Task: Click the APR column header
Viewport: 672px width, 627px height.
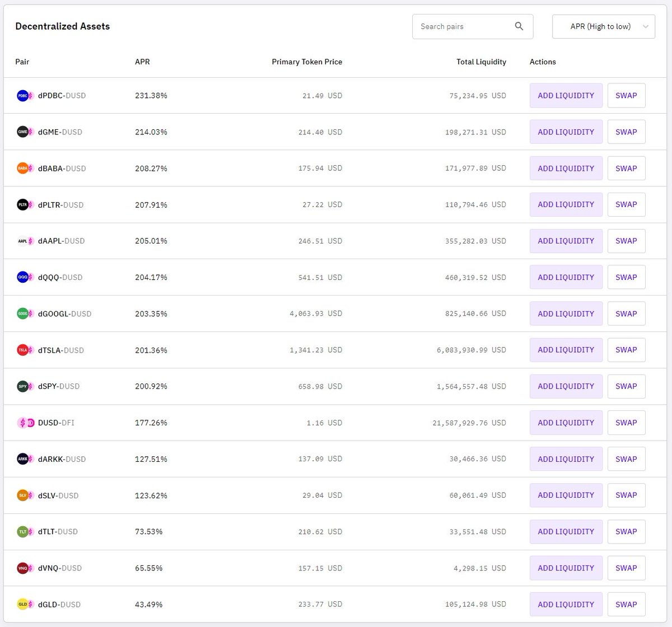Action: pos(142,62)
